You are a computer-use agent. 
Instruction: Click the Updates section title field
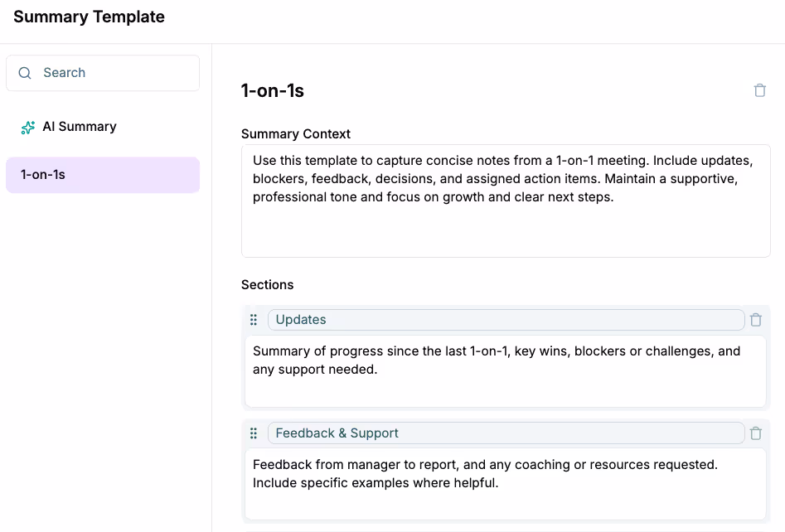point(506,319)
